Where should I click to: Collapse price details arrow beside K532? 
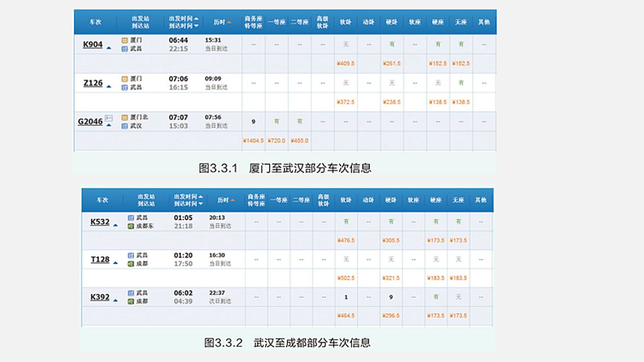click(x=115, y=225)
